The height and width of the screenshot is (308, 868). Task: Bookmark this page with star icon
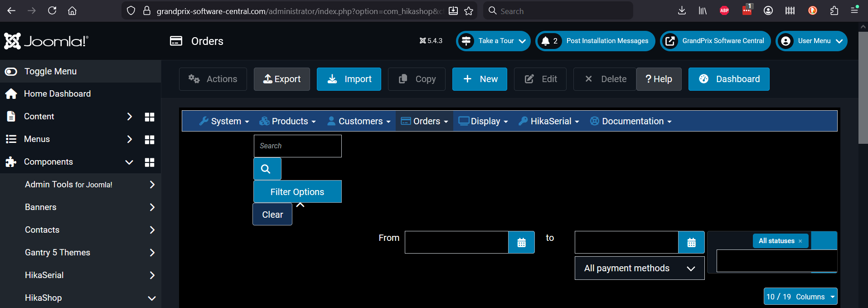(469, 11)
